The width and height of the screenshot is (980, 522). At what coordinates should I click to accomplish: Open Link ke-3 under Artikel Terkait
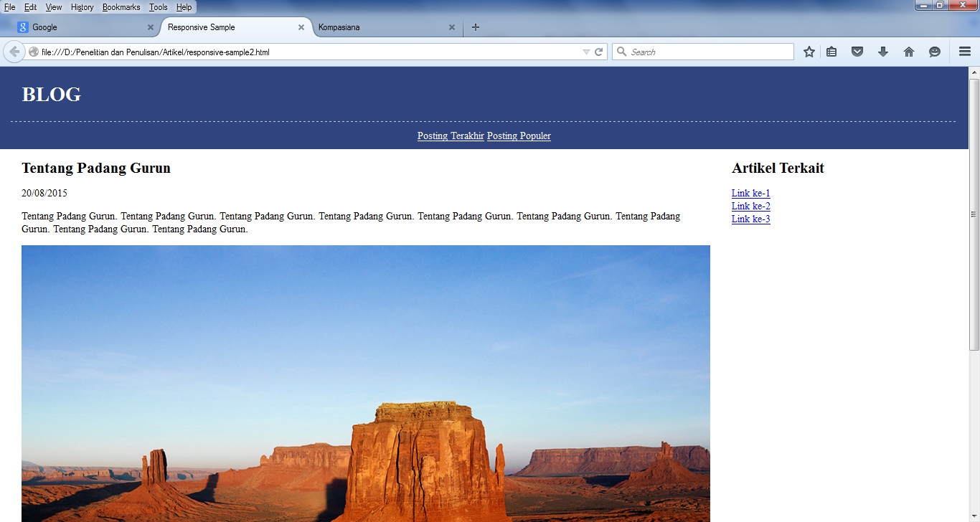[751, 219]
